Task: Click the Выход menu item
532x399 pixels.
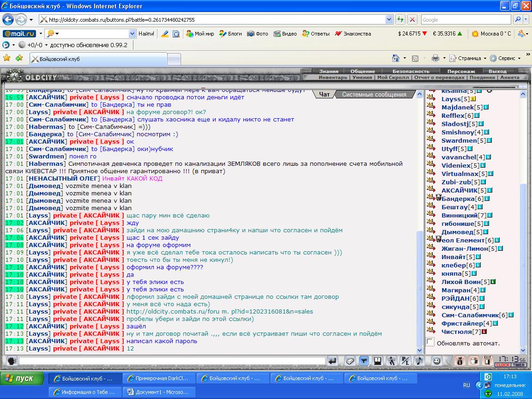Action: point(497,71)
